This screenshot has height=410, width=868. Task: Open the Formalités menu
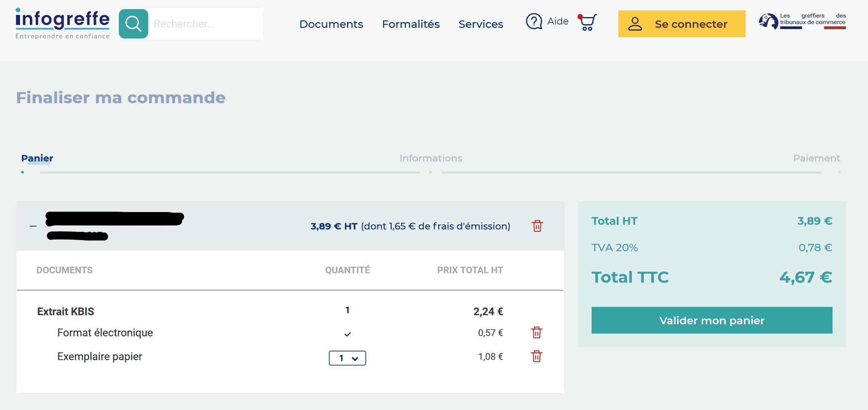[411, 24]
